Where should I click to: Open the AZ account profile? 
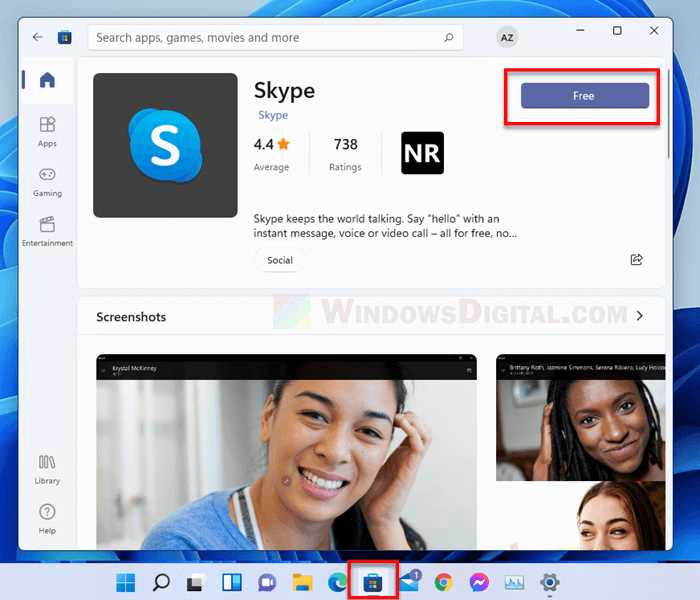507,38
